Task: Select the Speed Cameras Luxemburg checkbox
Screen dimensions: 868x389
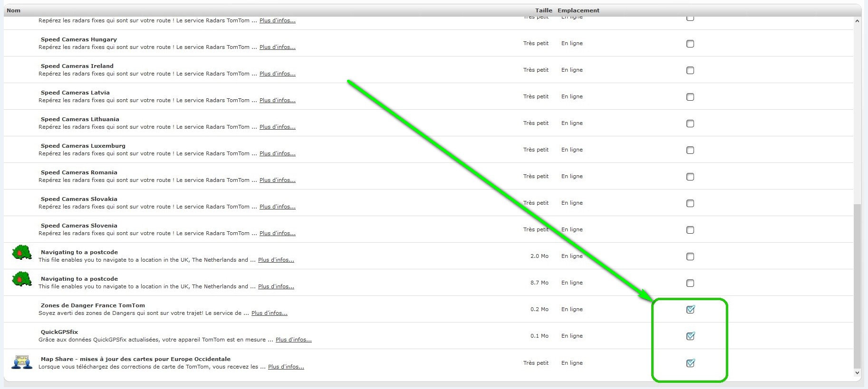Action: pyautogui.click(x=690, y=150)
